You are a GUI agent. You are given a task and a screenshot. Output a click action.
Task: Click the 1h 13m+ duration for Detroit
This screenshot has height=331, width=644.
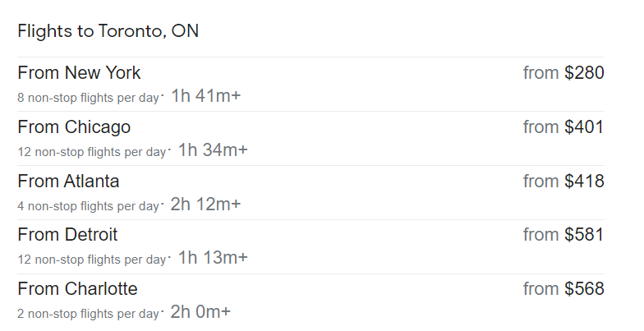click(x=213, y=258)
